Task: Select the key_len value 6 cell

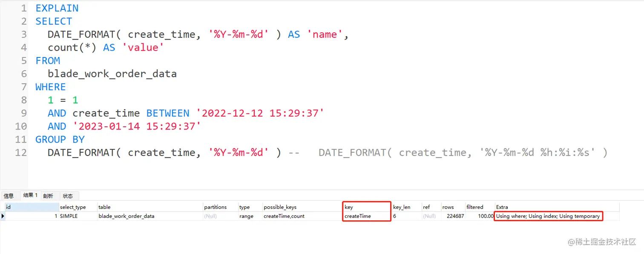Action: 406,216
